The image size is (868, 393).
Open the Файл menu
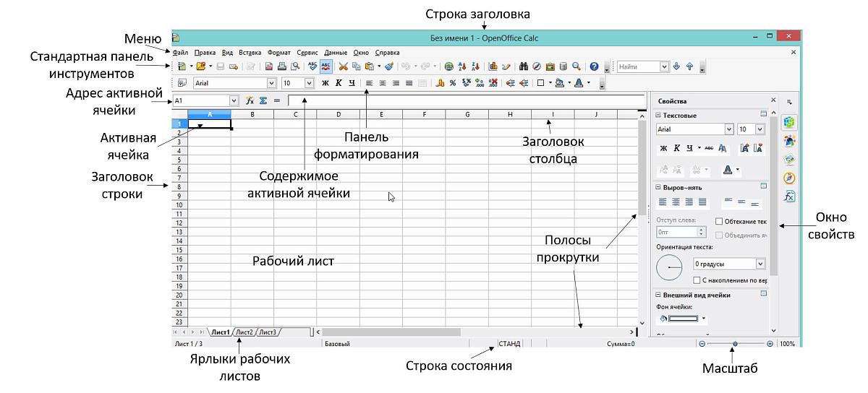point(181,52)
